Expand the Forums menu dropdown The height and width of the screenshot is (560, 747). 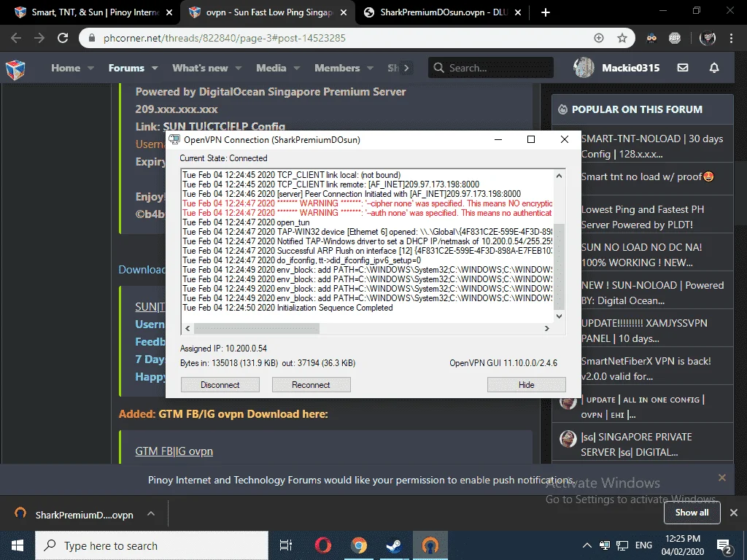click(x=155, y=68)
